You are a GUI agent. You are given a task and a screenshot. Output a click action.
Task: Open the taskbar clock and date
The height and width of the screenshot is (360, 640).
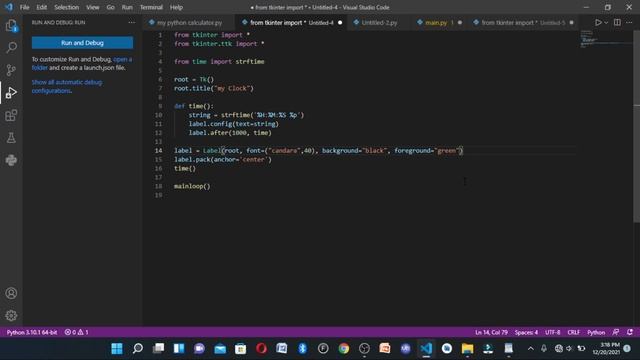click(x=607, y=348)
